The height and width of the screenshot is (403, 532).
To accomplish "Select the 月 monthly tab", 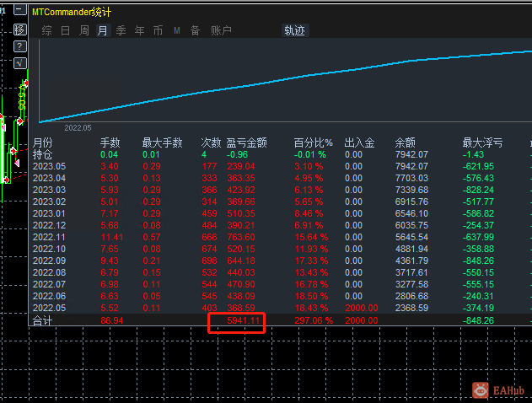I will tap(103, 30).
